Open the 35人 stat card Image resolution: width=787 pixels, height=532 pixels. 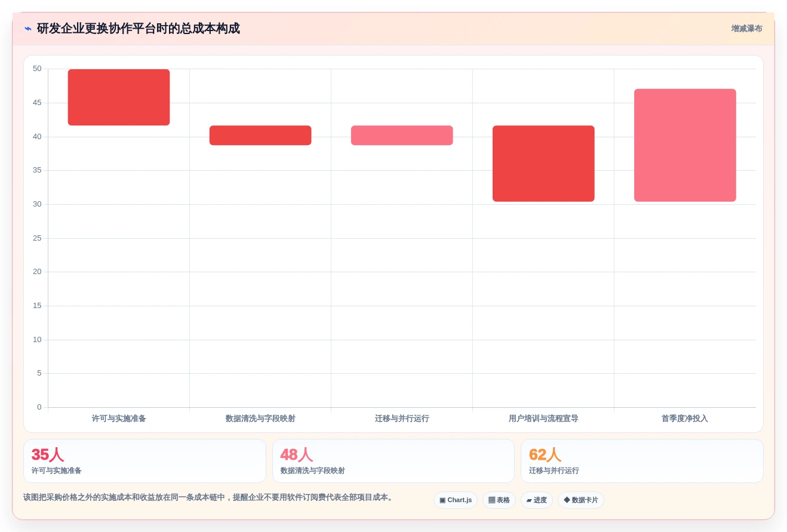[145, 461]
